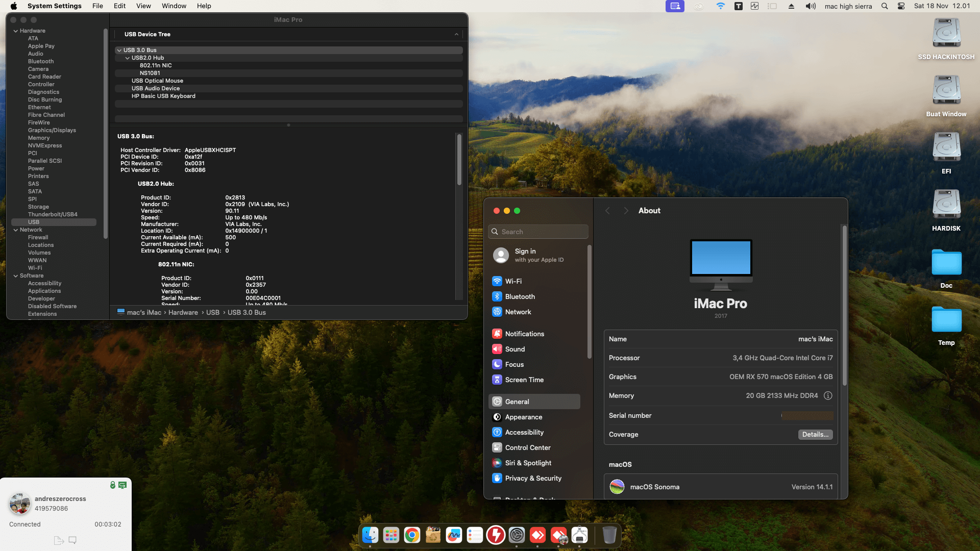Click the eject icon in menu bar
Image resolution: width=980 pixels, height=551 pixels.
coord(791,6)
